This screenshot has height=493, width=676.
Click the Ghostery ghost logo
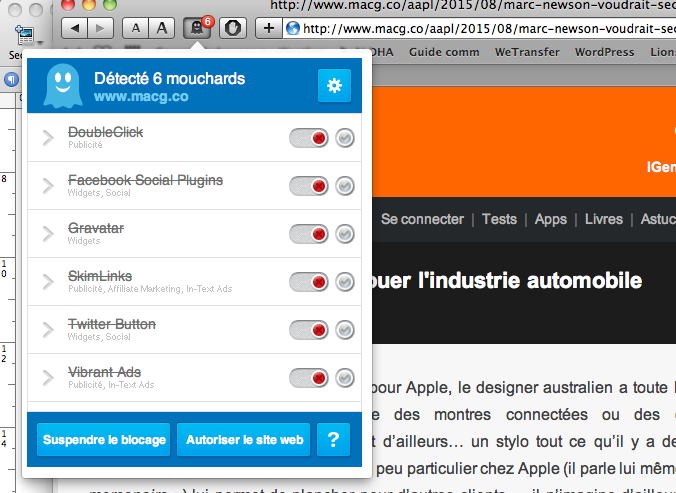click(63, 85)
